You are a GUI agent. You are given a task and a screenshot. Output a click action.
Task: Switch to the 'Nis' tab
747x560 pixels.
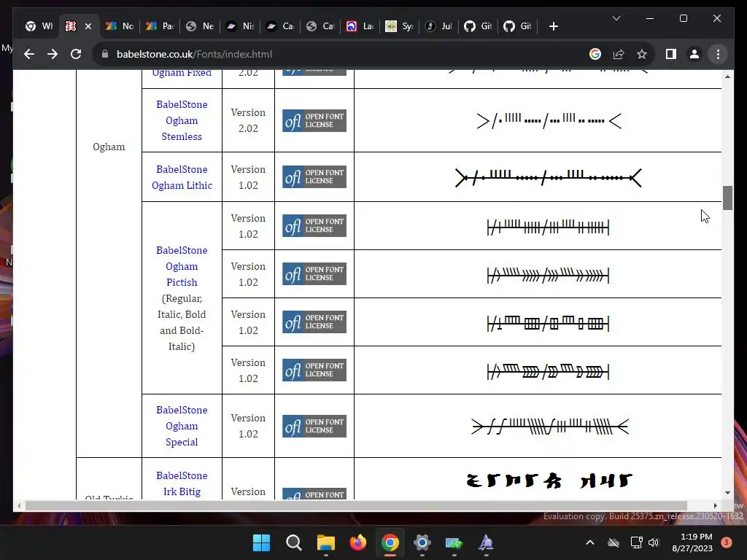[x=240, y=27]
